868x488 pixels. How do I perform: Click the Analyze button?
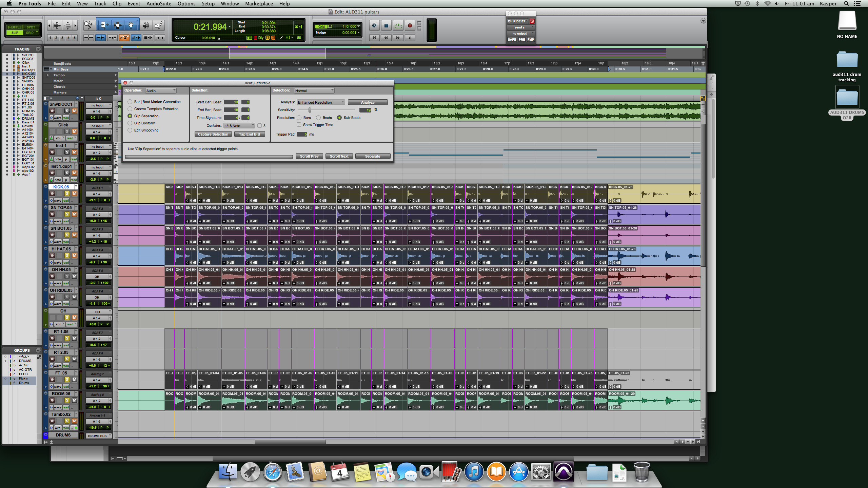coord(369,102)
